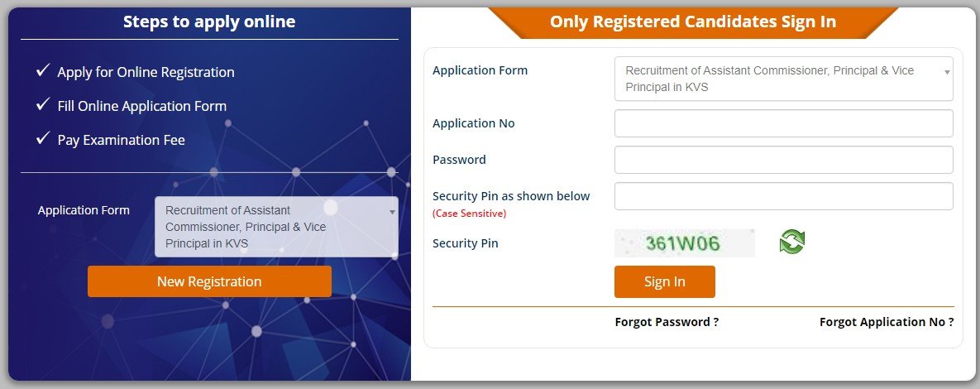Click the New Registration button
This screenshot has height=389, width=980.
(209, 281)
